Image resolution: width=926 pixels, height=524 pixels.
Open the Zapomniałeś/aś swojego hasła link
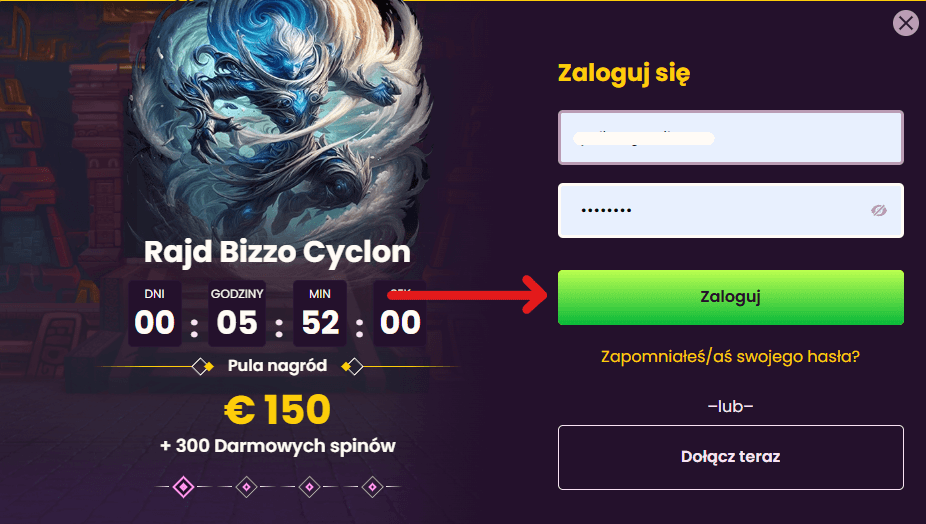point(731,357)
